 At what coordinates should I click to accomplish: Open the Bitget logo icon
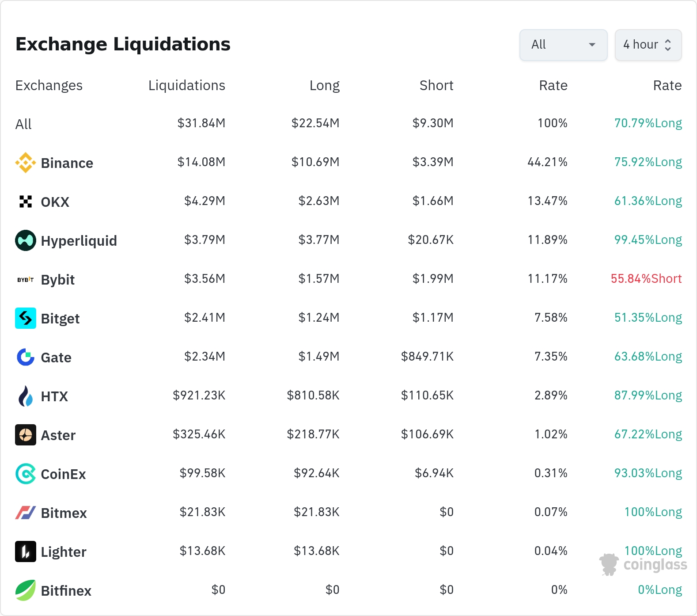pos(26,318)
